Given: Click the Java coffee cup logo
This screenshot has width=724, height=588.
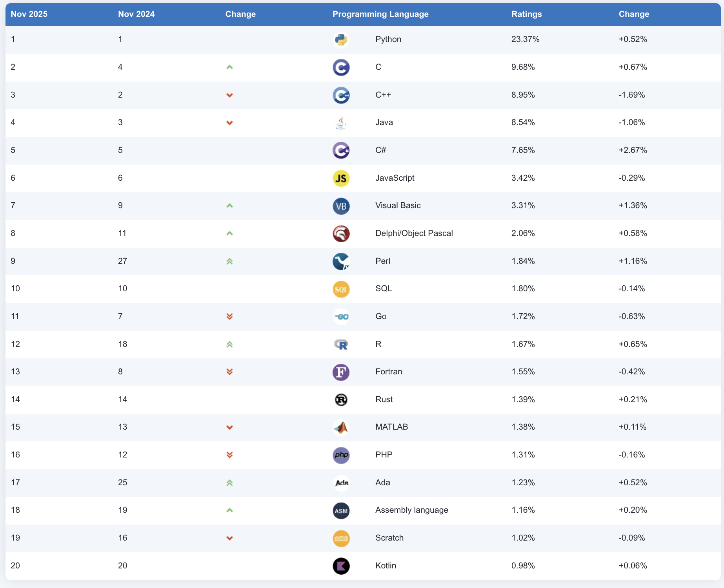Looking at the screenshot, I should (x=341, y=123).
